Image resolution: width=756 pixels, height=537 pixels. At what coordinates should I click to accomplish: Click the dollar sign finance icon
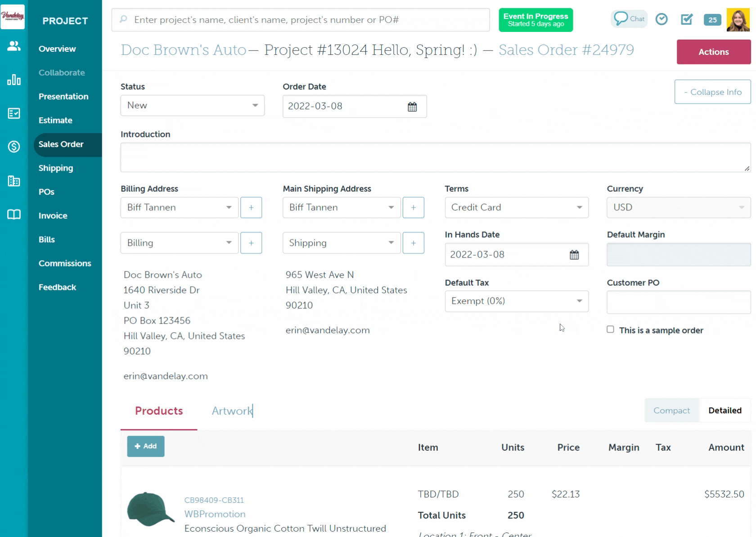coord(13,147)
